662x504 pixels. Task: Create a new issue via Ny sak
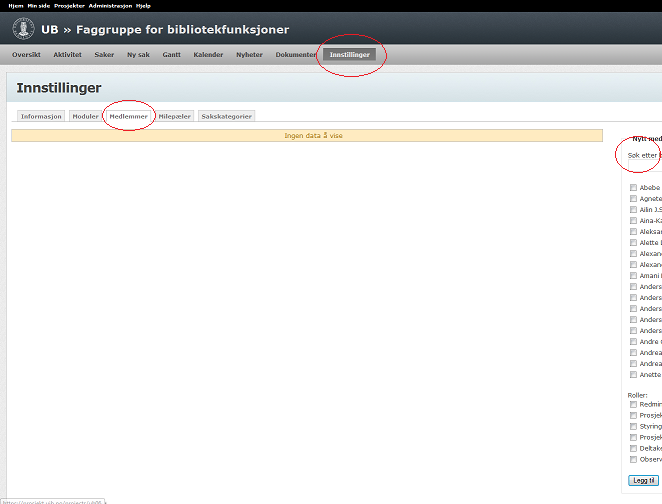point(137,54)
